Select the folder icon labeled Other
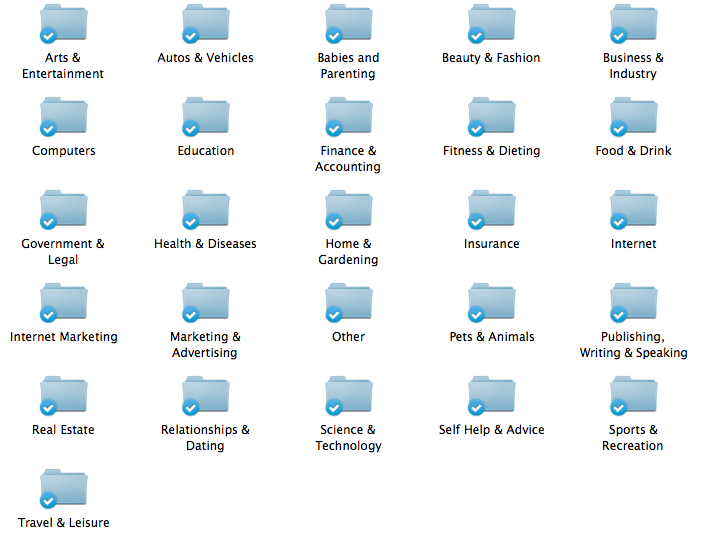This screenshot has height=541, width=701. (x=349, y=303)
